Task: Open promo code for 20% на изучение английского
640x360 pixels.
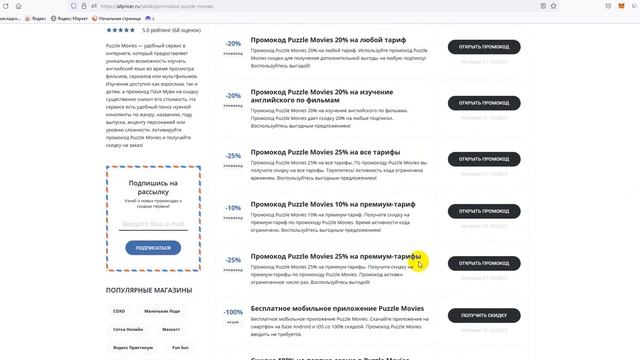Action: point(484,103)
